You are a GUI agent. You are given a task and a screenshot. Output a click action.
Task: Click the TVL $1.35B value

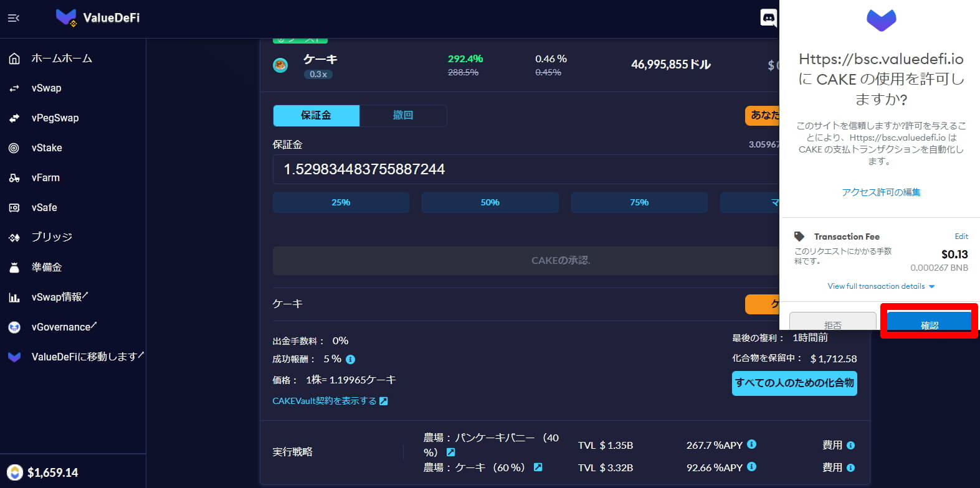606,445
